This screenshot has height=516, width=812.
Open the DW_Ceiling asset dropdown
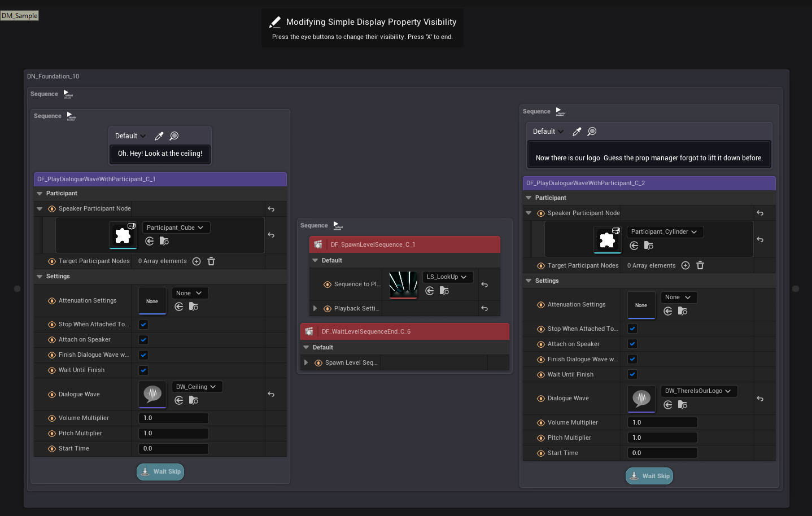[x=196, y=387]
